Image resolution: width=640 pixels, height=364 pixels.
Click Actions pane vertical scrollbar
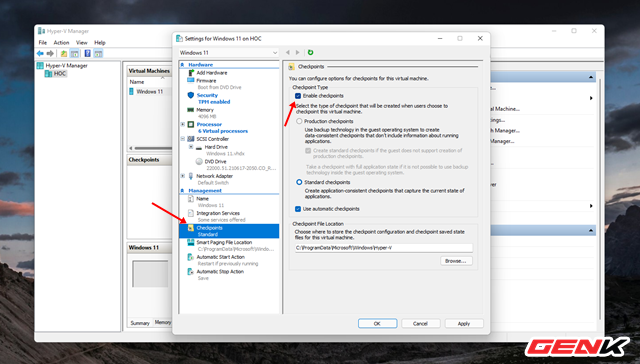click(600, 199)
